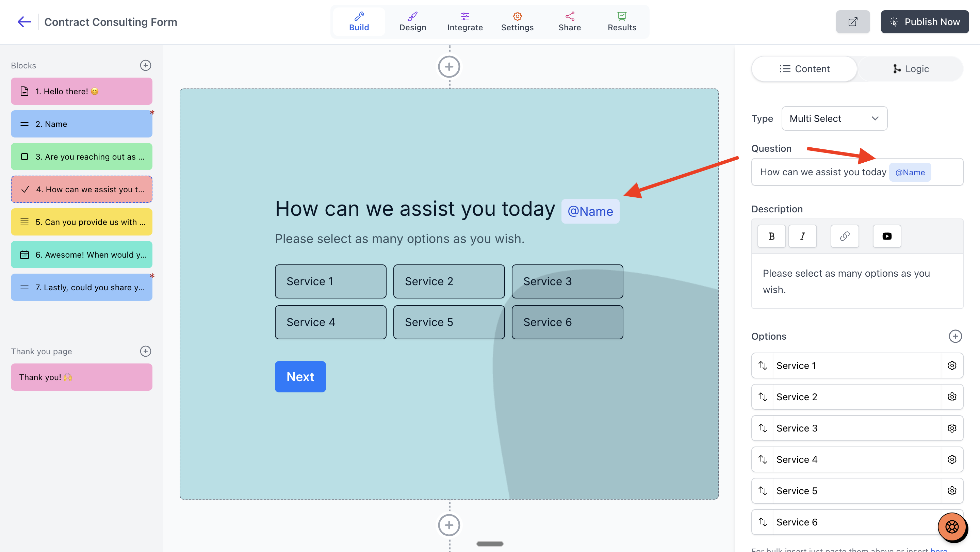Insert a block below the question card
980x552 pixels.
[x=449, y=525]
